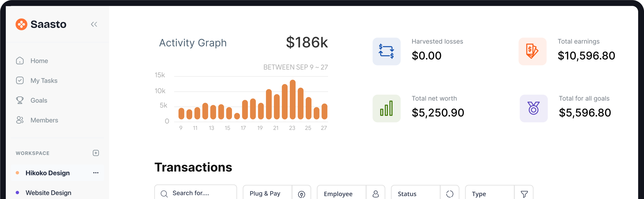The width and height of the screenshot is (644, 199).
Task: Click the Harvested losses exchange icon
Action: pyautogui.click(x=386, y=52)
